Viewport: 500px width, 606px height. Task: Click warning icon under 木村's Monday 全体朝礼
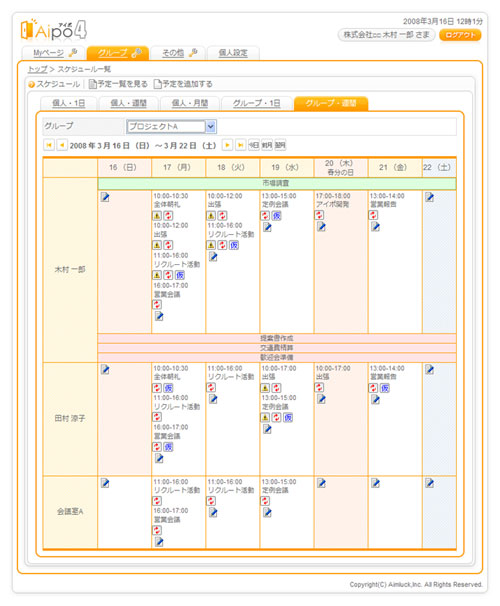[157, 216]
